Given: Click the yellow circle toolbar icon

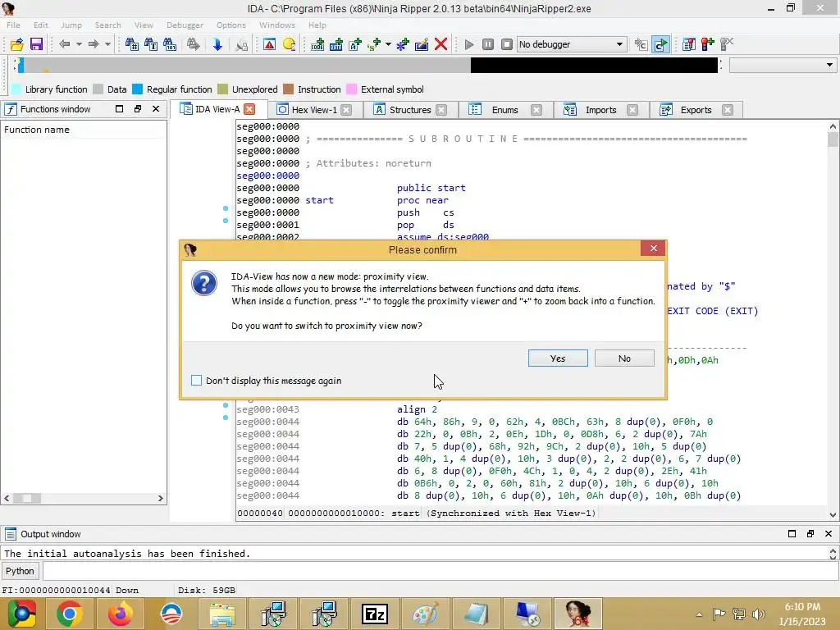Looking at the screenshot, I should 289,44.
